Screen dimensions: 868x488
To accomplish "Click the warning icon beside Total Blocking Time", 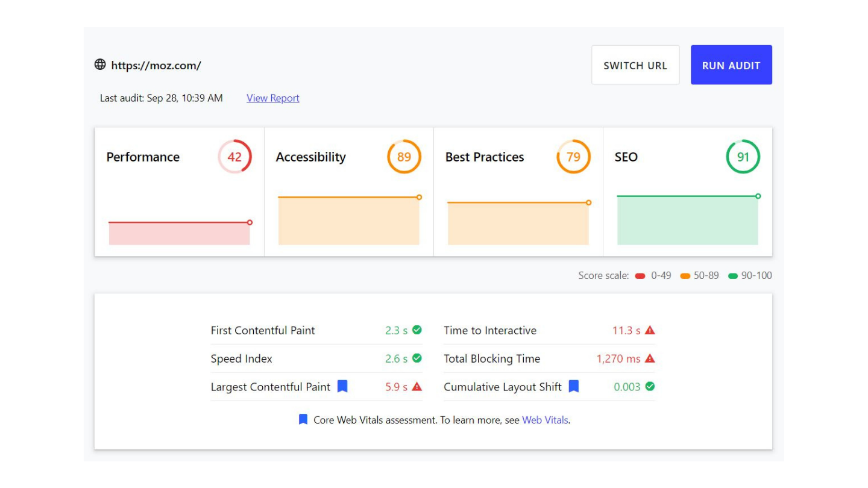I will point(650,358).
